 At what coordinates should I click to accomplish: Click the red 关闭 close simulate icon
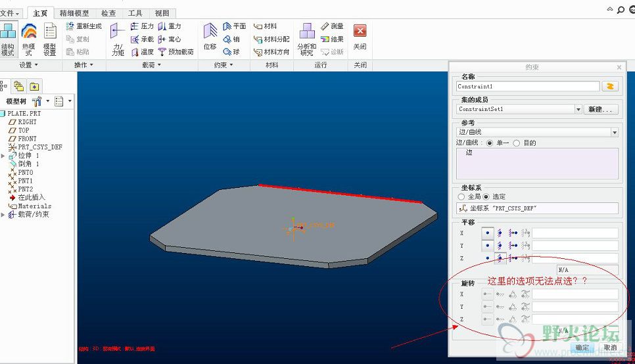click(360, 31)
